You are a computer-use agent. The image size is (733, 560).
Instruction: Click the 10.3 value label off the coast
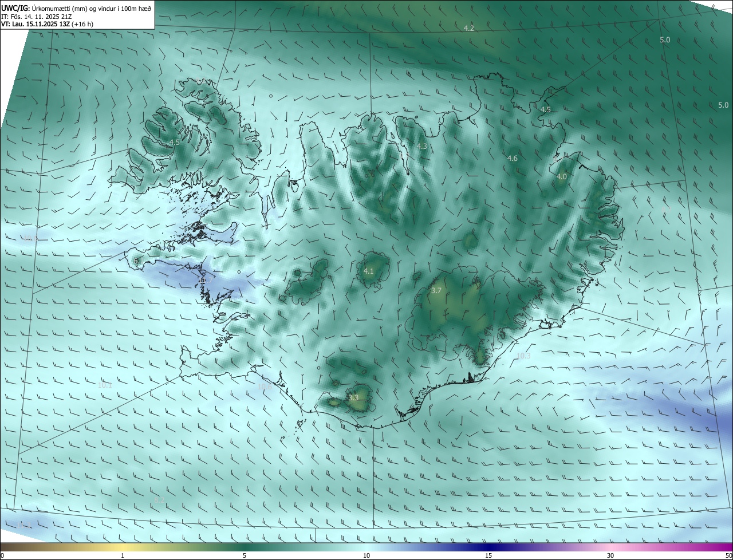pyautogui.click(x=523, y=356)
